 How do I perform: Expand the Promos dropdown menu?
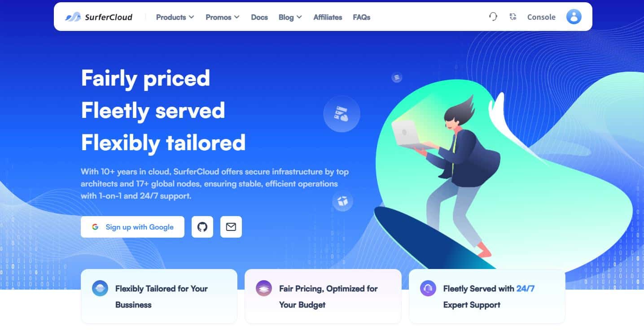point(223,17)
